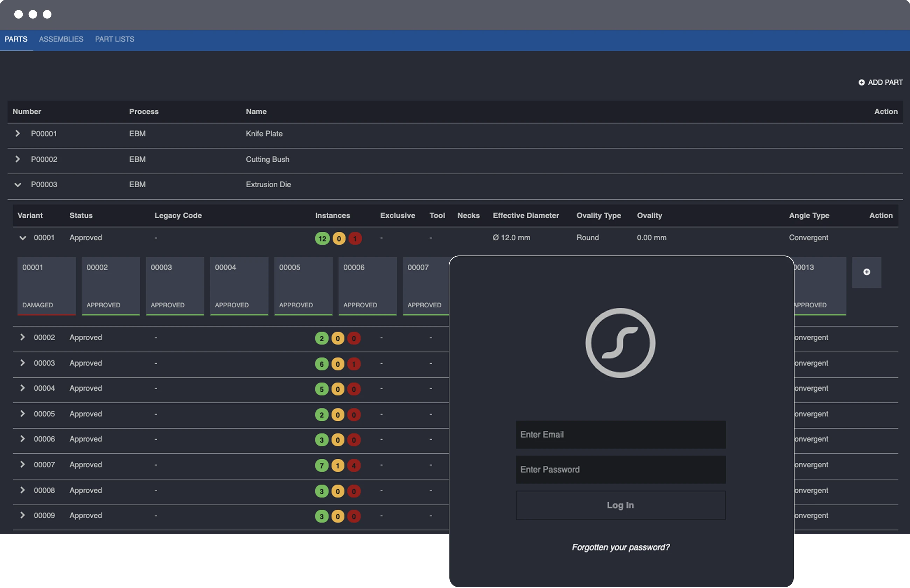The width and height of the screenshot is (910, 588).
Task: Open damaged instance card 00001
Action: (x=47, y=286)
